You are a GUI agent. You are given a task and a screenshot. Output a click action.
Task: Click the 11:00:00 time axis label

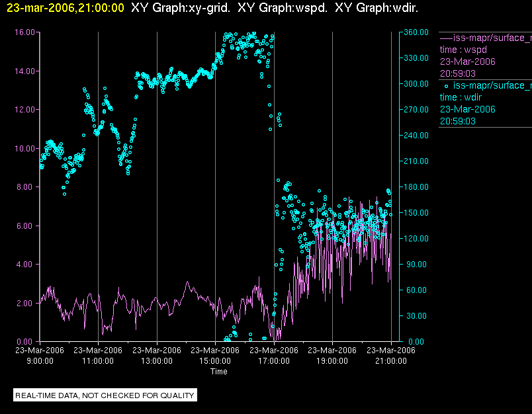(98, 361)
